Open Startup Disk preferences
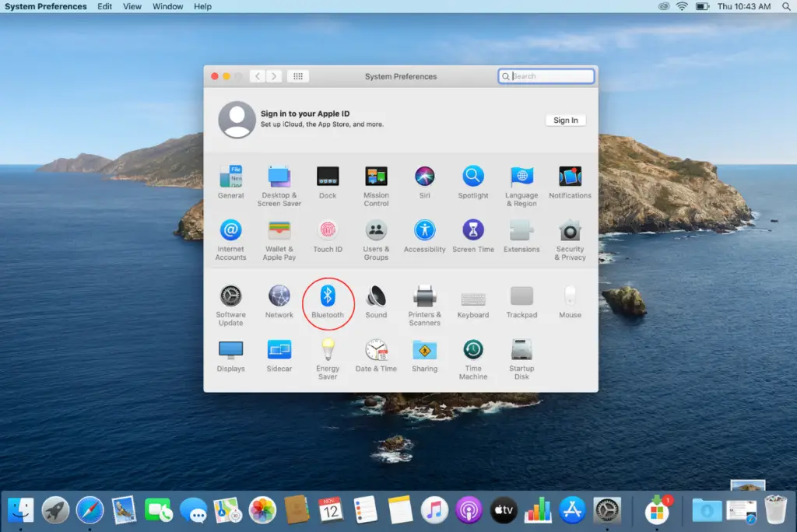Viewport: 797px width, 532px height. tap(521, 359)
